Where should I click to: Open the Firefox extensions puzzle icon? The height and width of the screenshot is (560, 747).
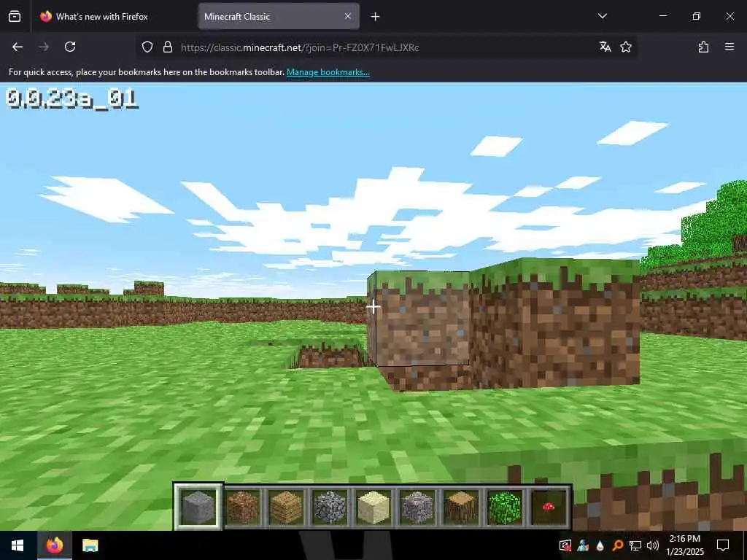(x=703, y=47)
